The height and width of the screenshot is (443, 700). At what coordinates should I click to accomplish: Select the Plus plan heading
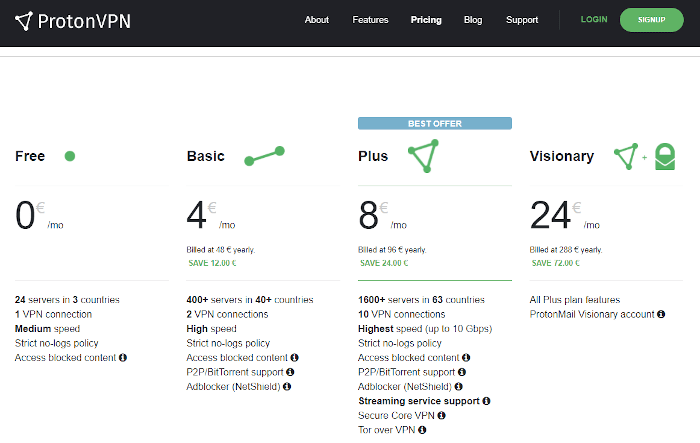pyautogui.click(x=373, y=156)
